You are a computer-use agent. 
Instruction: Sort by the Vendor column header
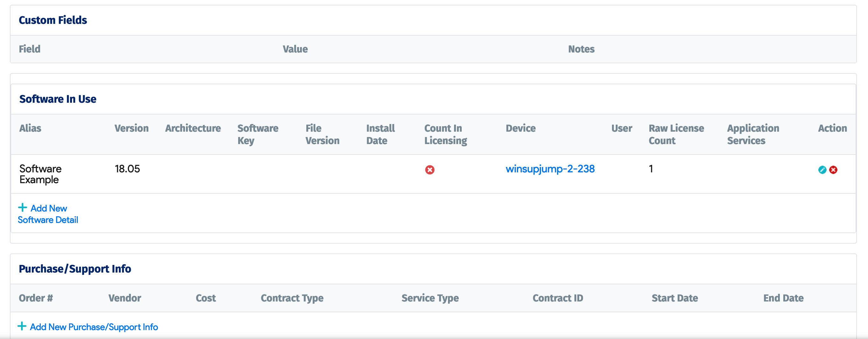pos(125,298)
